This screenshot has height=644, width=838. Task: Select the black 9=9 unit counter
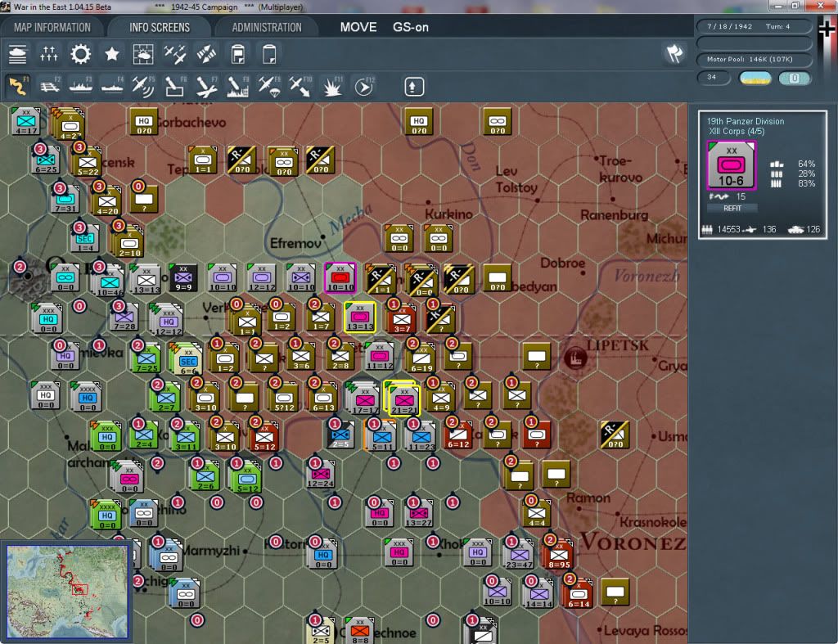click(182, 278)
